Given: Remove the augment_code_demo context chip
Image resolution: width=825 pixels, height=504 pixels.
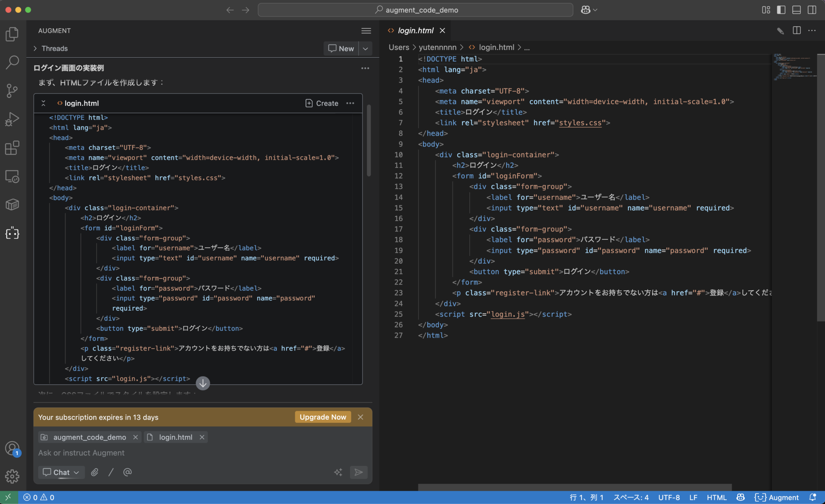Looking at the screenshot, I should [135, 437].
